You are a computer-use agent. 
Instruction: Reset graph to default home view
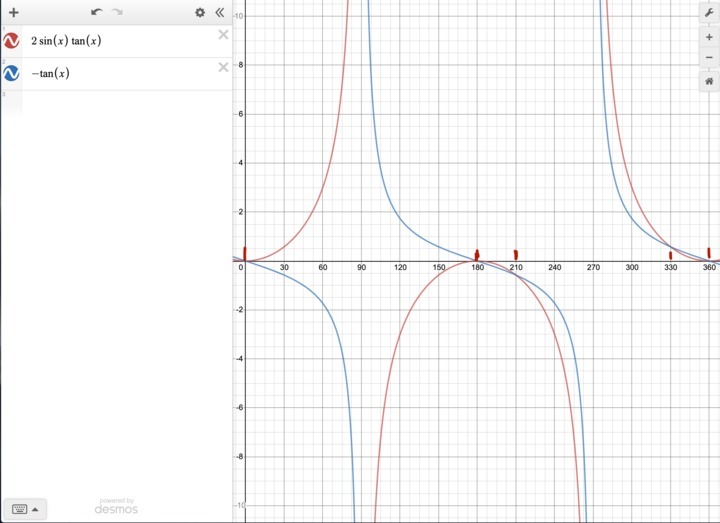pos(708,81)
